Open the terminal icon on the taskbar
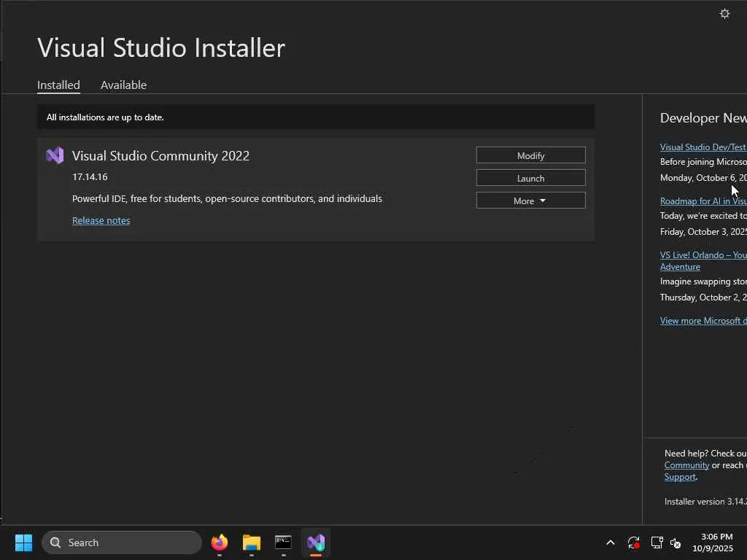The height and width of the screenshot is (560, 747). click(283, 542)
